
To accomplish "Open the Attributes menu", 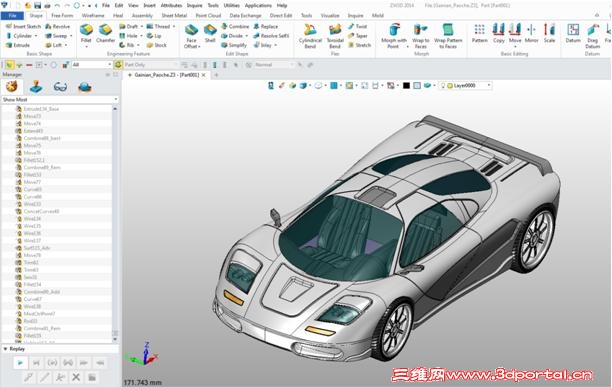I will coord(171,5).
